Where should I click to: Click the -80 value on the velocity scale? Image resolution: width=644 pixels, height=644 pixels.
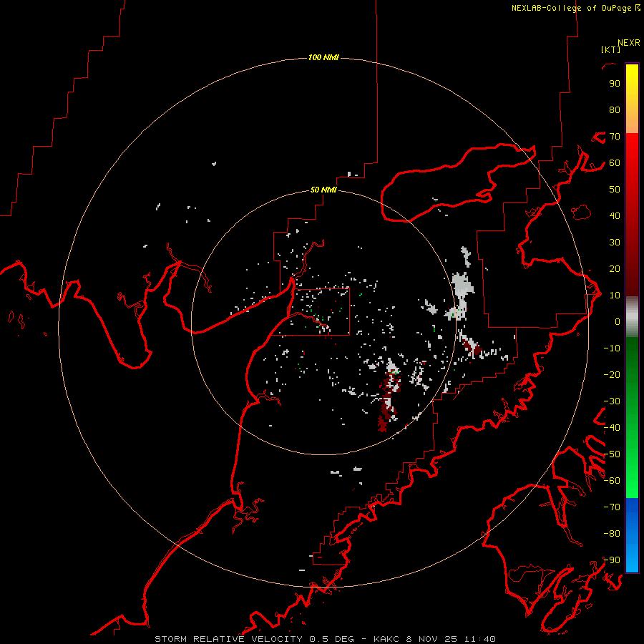click(x=612, y=534)
